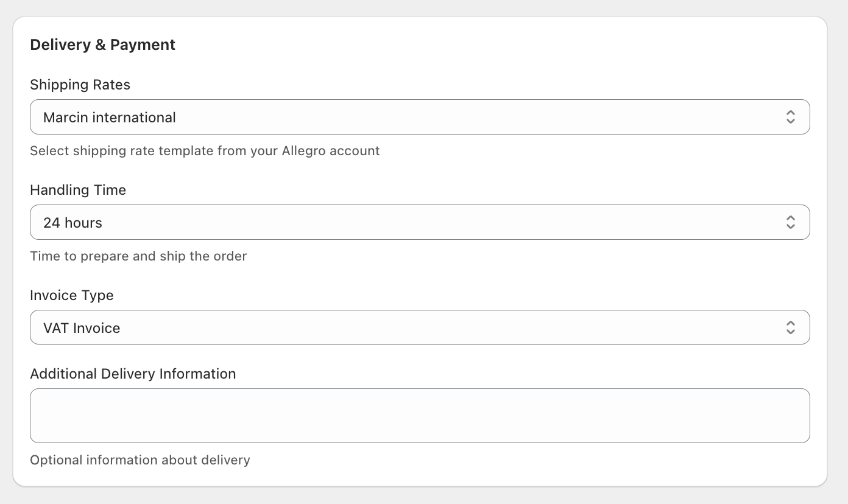Click the Delivery & Payment heading
The width and height of the screenshot is (848, 504).
(x=103, y=45)
